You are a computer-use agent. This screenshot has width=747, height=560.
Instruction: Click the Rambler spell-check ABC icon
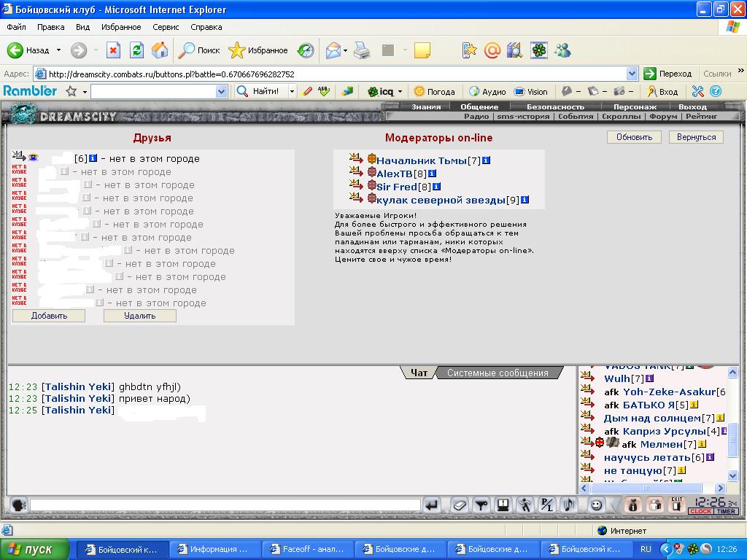323,91
